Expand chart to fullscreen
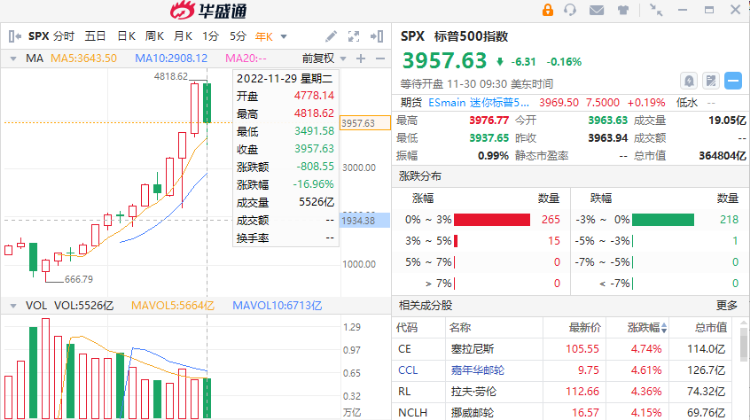Image resolution: width=750 pixels, height=420 pixels. 353,36
